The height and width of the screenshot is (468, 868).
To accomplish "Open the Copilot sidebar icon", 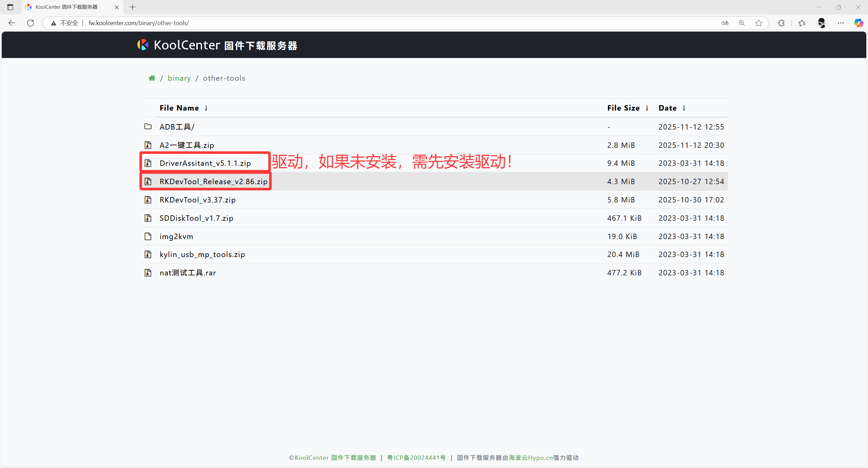I will (x=859, y=23).
